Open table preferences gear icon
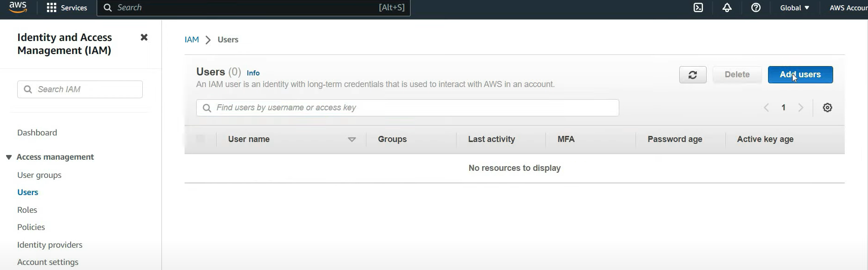Screen dimensions: 868x270 (x=828, y=108)
